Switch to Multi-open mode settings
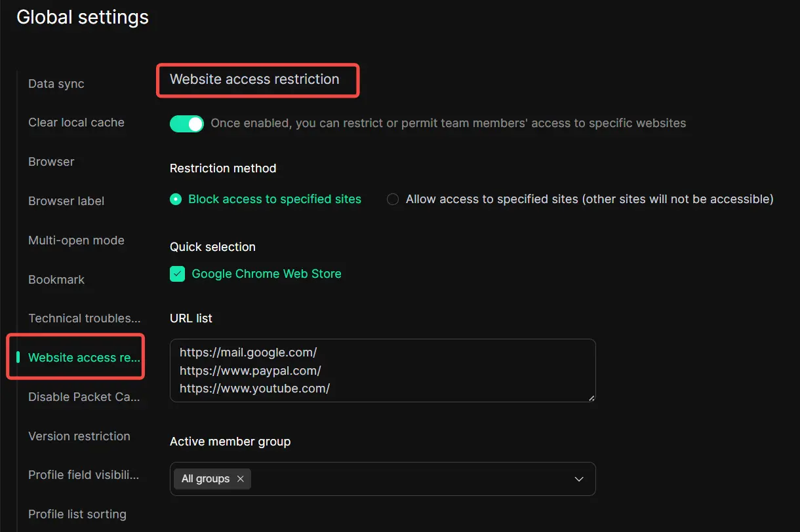 (76, 240)
